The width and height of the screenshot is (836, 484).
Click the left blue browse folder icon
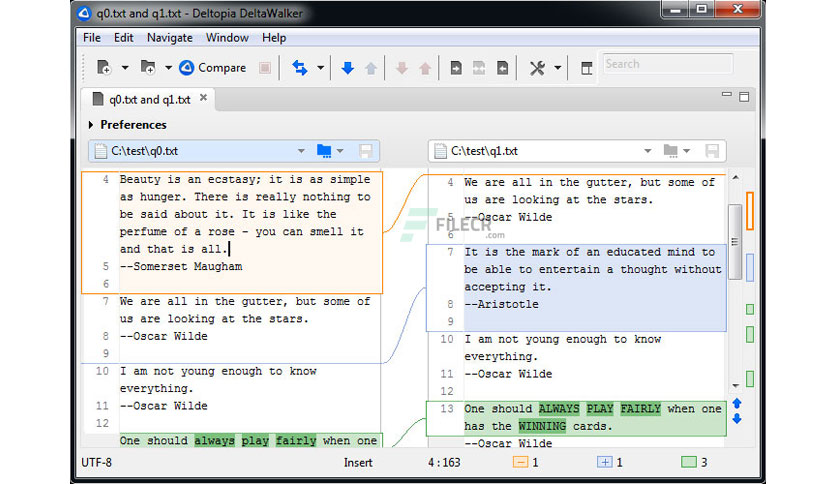pos(324,151)
